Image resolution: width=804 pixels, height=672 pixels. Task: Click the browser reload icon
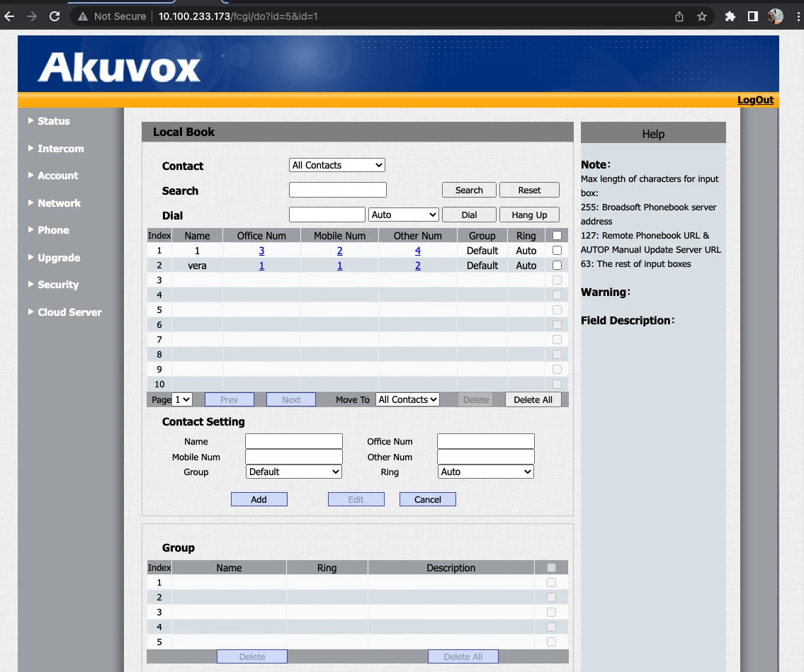[x=55, y=16]
